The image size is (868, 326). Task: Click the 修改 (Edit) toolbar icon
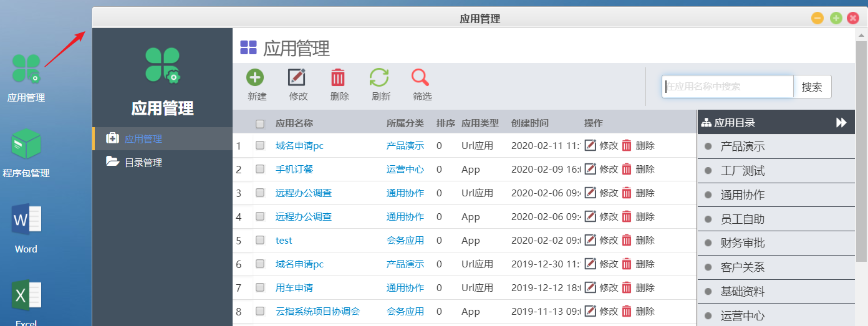click(x=297, y=78)
